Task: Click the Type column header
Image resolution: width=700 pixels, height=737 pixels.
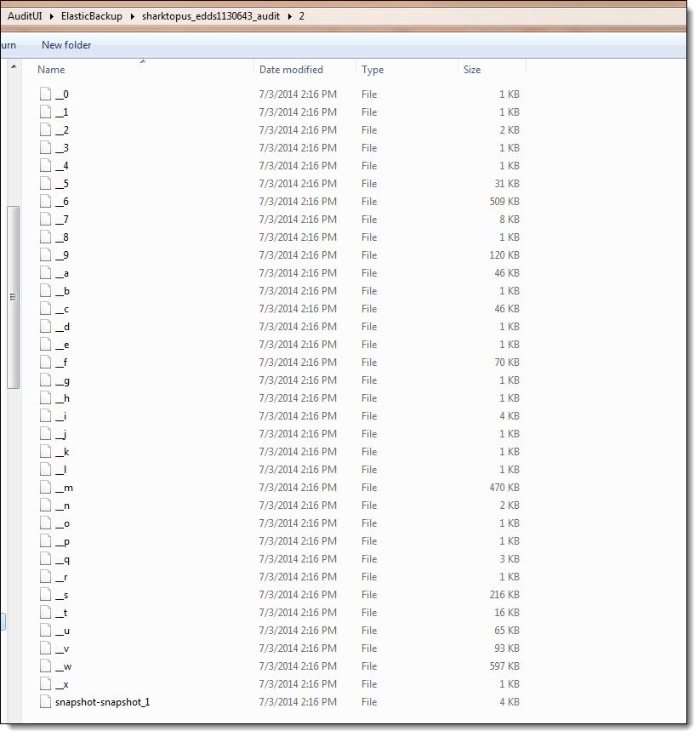Action: point(373,70)
